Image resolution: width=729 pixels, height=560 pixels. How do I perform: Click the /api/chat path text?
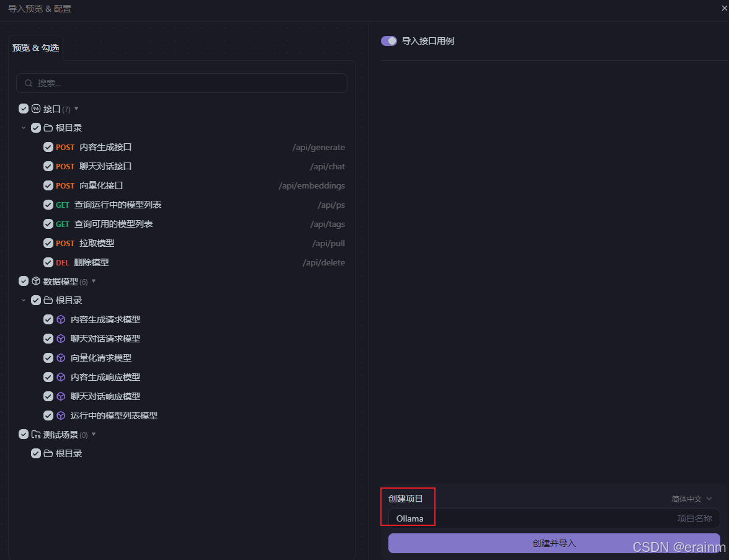coord(328,166)
